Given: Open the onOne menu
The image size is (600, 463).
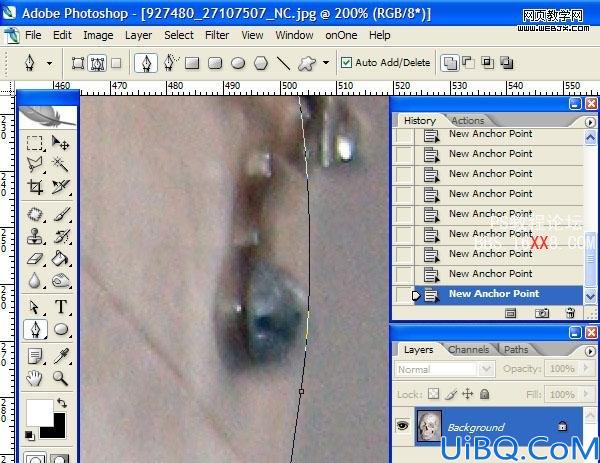Looking at the screenshot, I should pyautogui.click(x=341, y=35).
